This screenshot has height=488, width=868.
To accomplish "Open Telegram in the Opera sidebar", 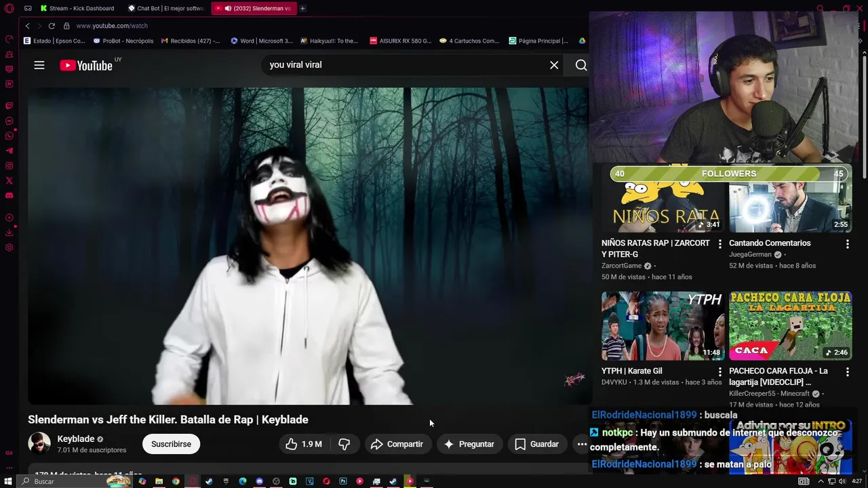I will pyautogui.click(x=9, y=151).
